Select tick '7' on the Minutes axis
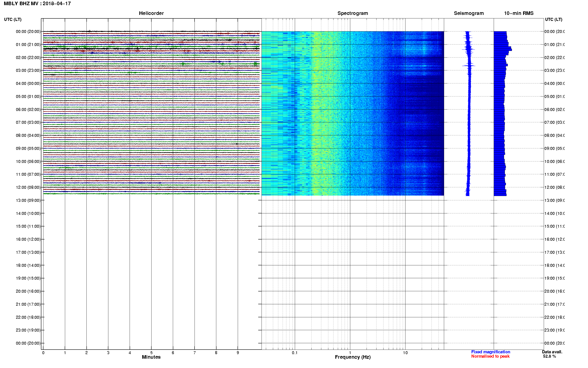Screen dimensions: 588x368 (195, 353)
